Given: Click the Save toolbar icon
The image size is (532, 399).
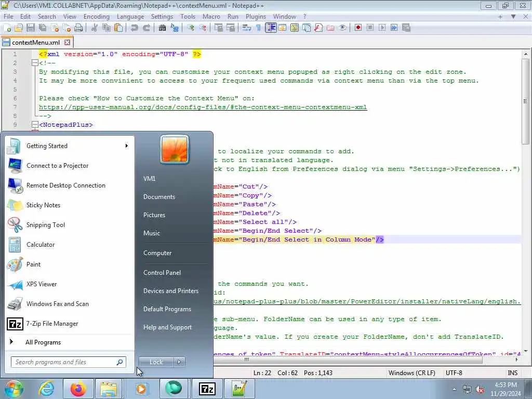Looking at the screenshot, I should point(31,28).
